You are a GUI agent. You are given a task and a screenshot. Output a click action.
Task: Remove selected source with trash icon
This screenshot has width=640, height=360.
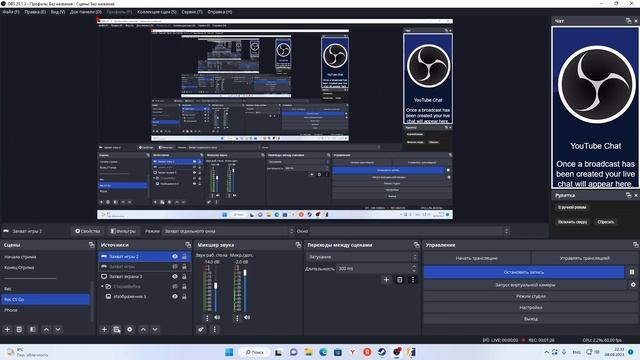click(x=117, y=329)
